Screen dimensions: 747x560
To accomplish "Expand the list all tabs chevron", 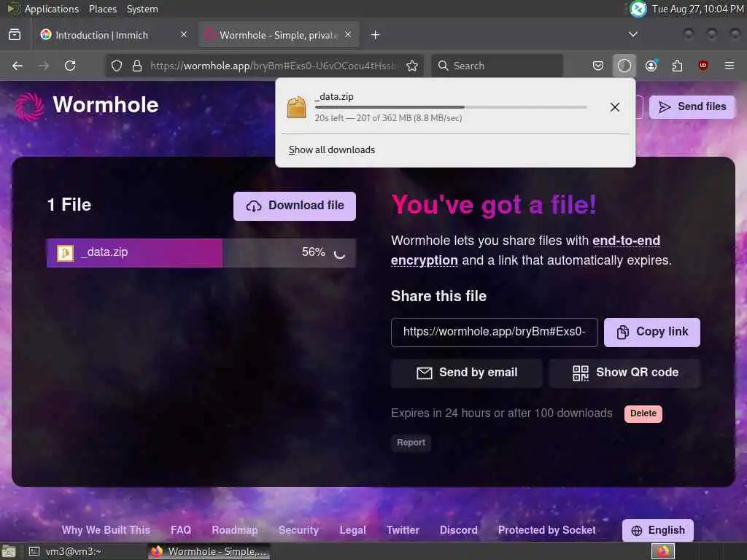I will (632, 34).
